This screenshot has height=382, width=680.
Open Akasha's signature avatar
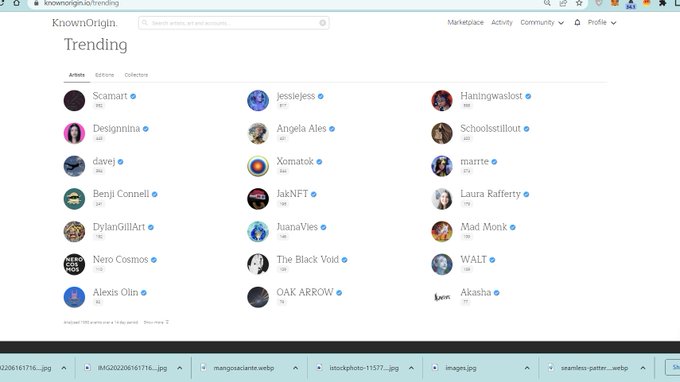point(442,297)
